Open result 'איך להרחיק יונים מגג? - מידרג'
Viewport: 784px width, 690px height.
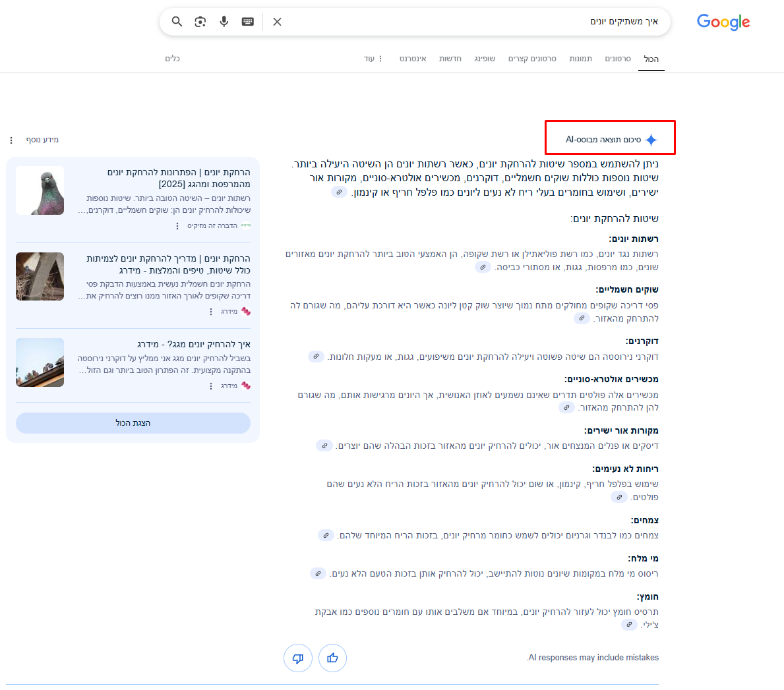point(193,344)
